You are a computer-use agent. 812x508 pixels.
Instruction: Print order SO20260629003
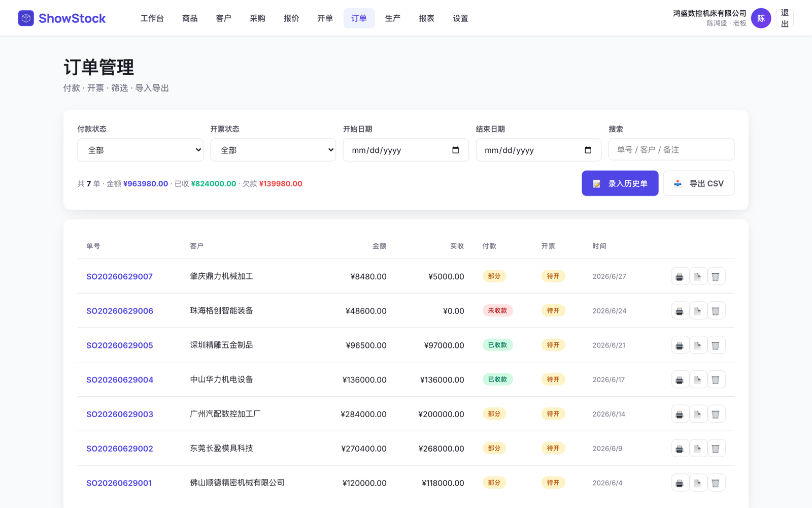[x=680, y=414]
